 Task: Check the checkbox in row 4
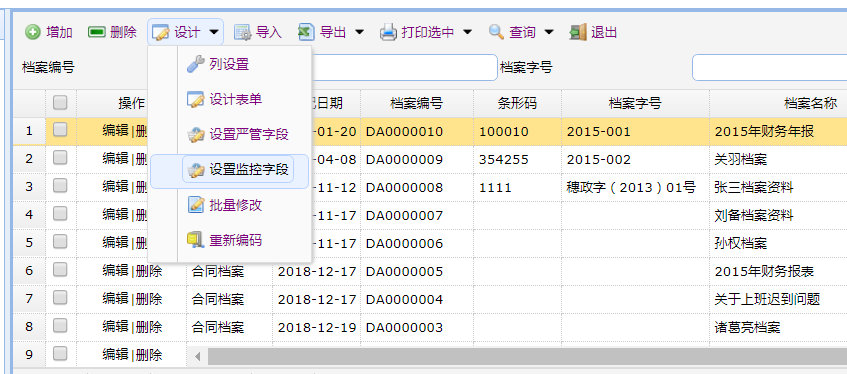point(60,213)
